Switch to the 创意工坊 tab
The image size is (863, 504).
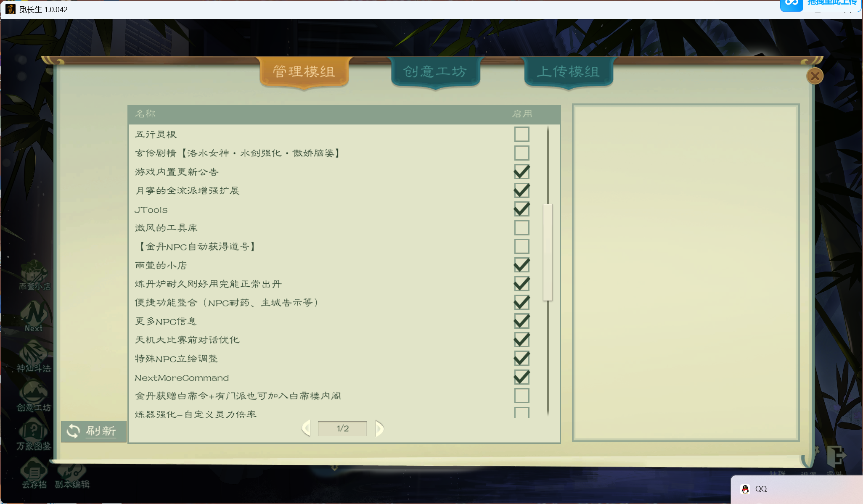[x=435, y=72]
